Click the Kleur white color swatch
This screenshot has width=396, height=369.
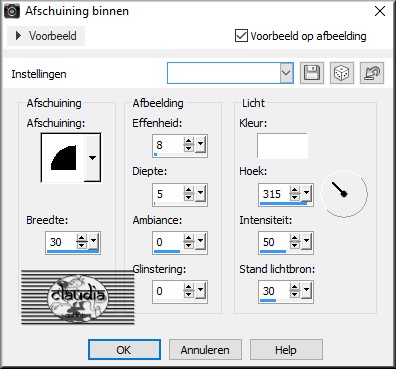point(282,146)
